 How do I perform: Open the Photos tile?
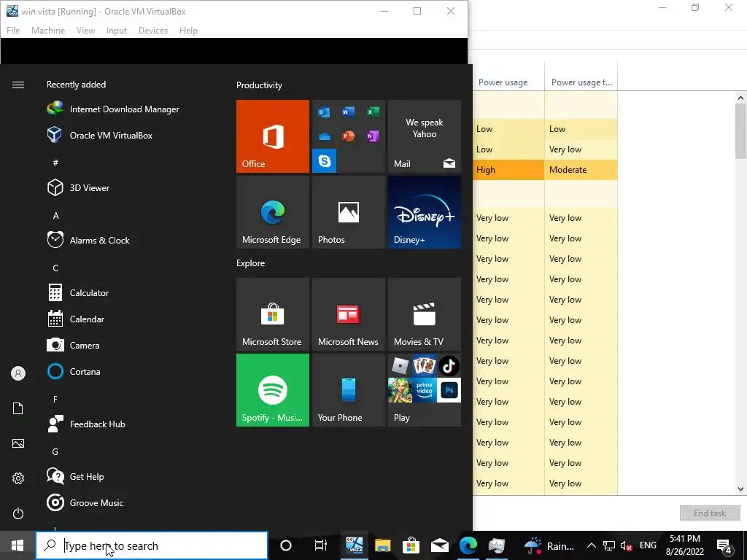(x=348, y=212)
